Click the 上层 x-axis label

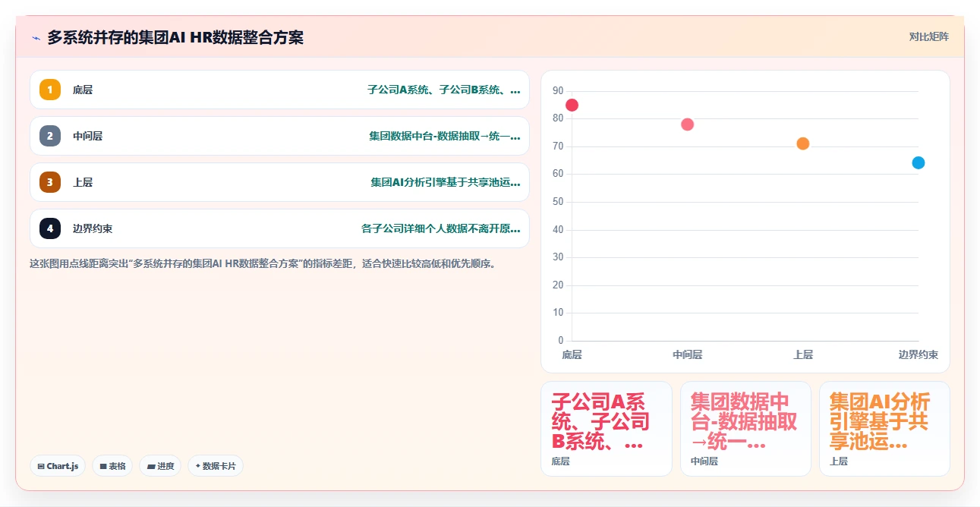point(803,354)
